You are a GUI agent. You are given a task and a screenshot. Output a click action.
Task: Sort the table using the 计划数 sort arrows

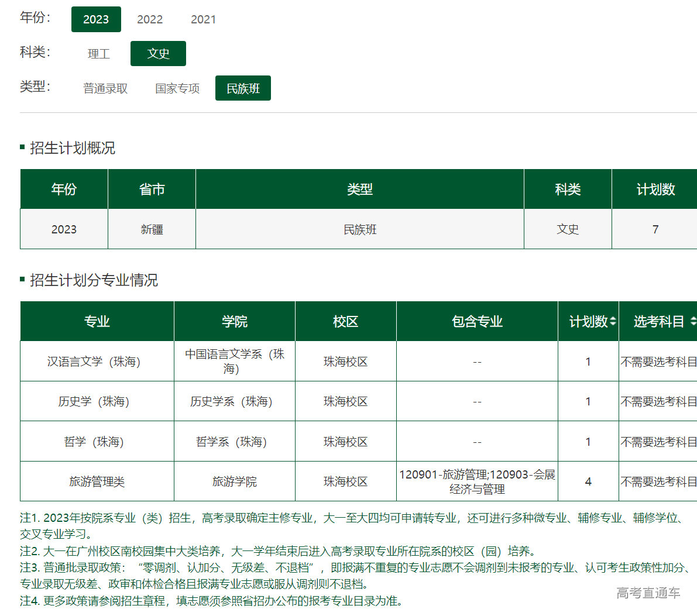click(613, 321)
